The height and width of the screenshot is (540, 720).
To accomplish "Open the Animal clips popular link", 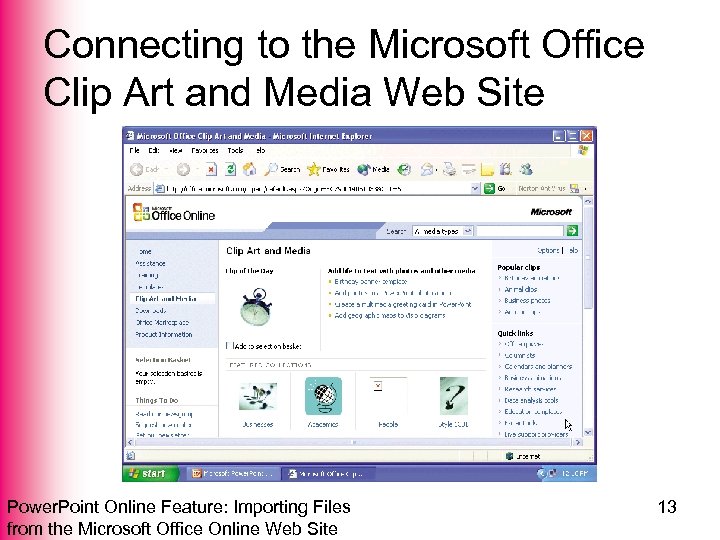I will pyautogui.click(x=520, y=289).
